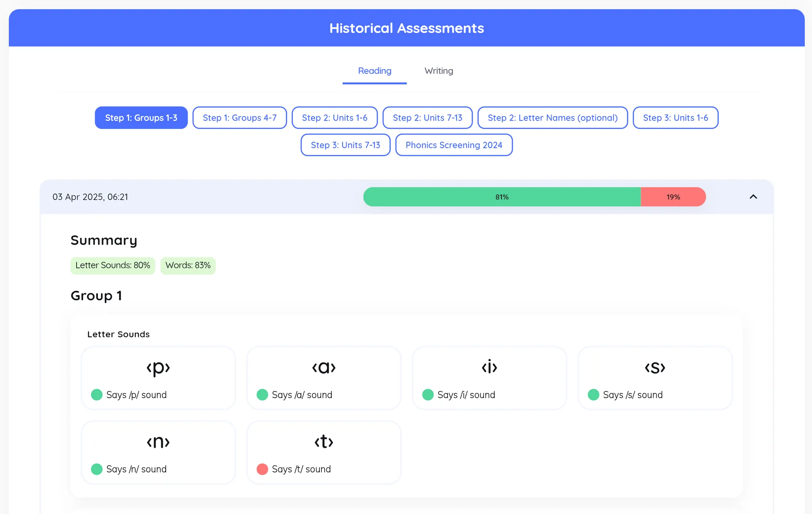The width and height of the screenshot is (812, 514).
Task: Click green status dot for /i/ sound
Action: pyautogui.click(x=428, y=395)
